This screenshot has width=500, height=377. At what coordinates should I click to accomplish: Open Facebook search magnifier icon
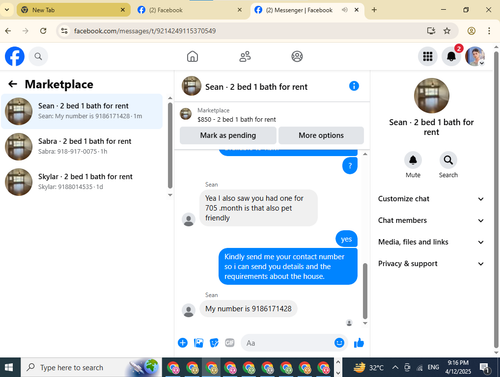point(38,57)
